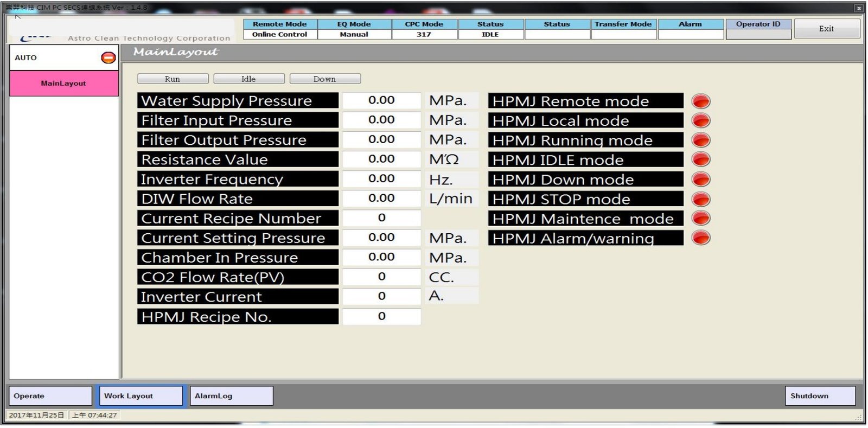Click the HPMJ Remote mode red indicator

click(701, 101)
